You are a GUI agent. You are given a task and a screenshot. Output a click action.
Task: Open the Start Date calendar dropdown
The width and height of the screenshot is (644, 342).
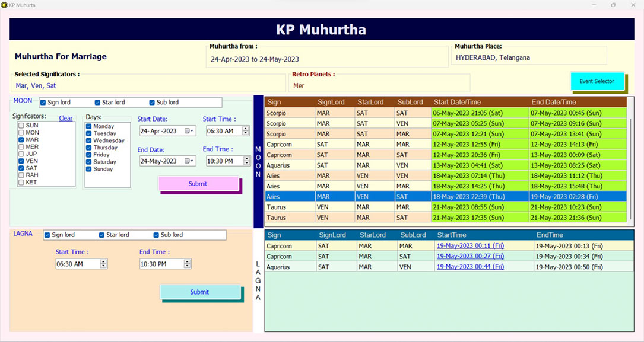click(x=190, y=131)
